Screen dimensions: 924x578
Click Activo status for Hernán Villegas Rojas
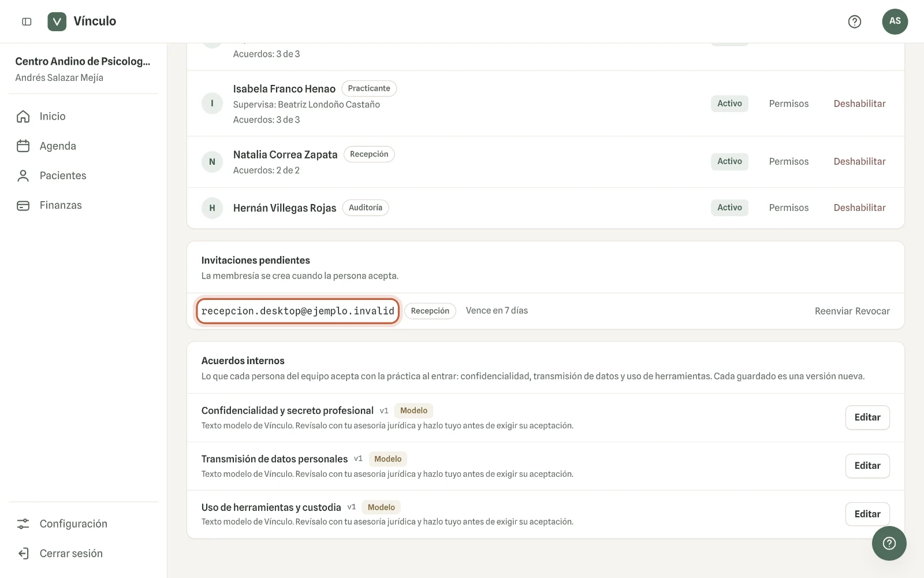tap(729, 208)
